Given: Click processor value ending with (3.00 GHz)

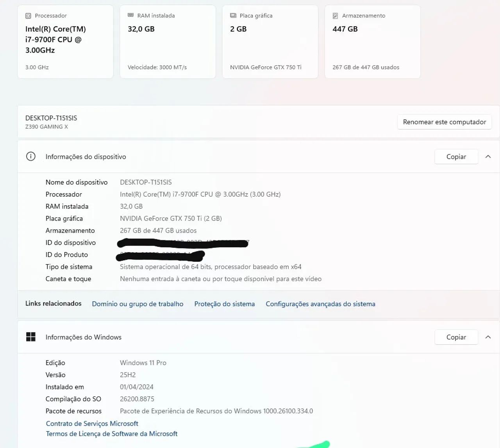Looking at the screenshot, I should tap(200, 194).
